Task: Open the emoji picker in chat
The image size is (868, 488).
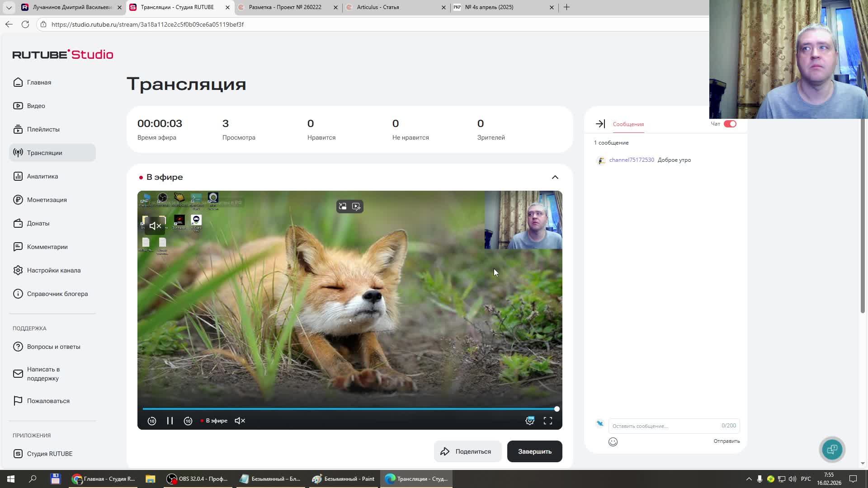Action: (x=613, y=442)
